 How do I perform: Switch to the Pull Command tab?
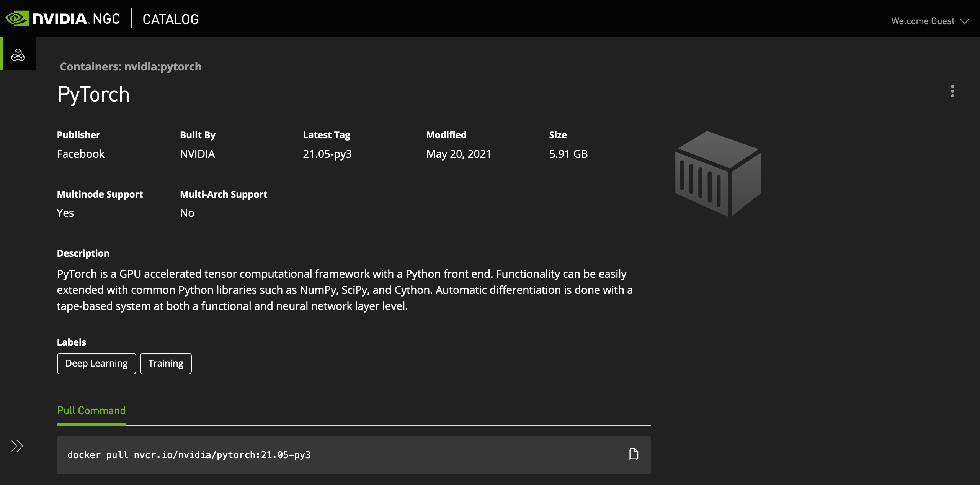[x=91, y=410]
